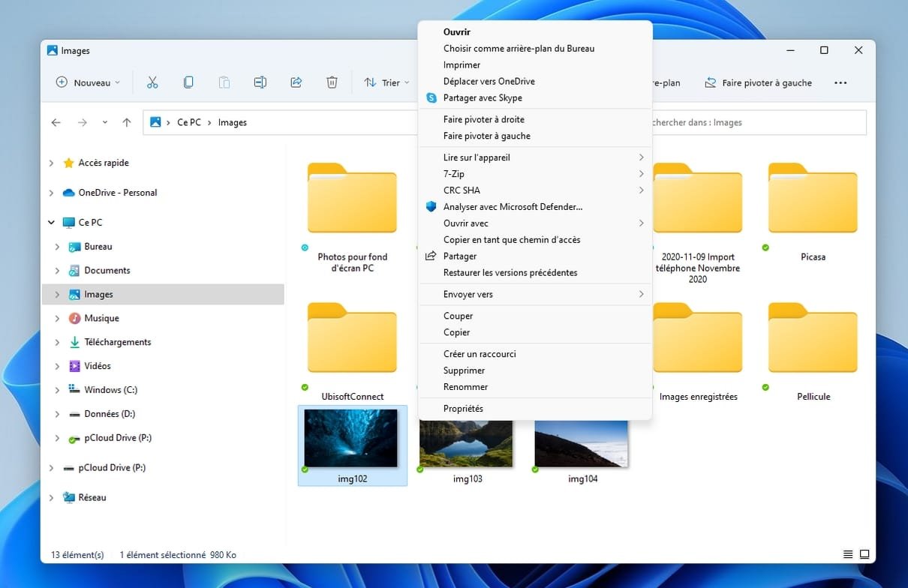
Task: Open the Ouvrir avec submenu
Action: [534, 223]
